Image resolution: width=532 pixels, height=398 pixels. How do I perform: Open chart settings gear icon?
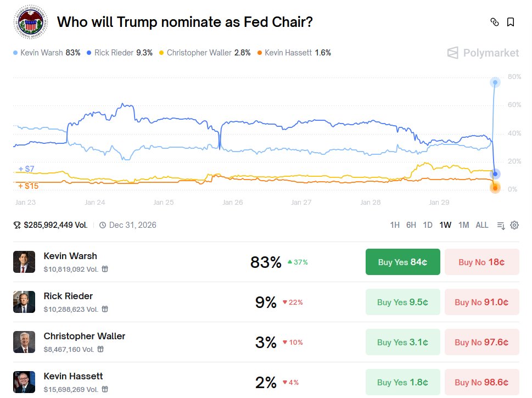point(514,225)
